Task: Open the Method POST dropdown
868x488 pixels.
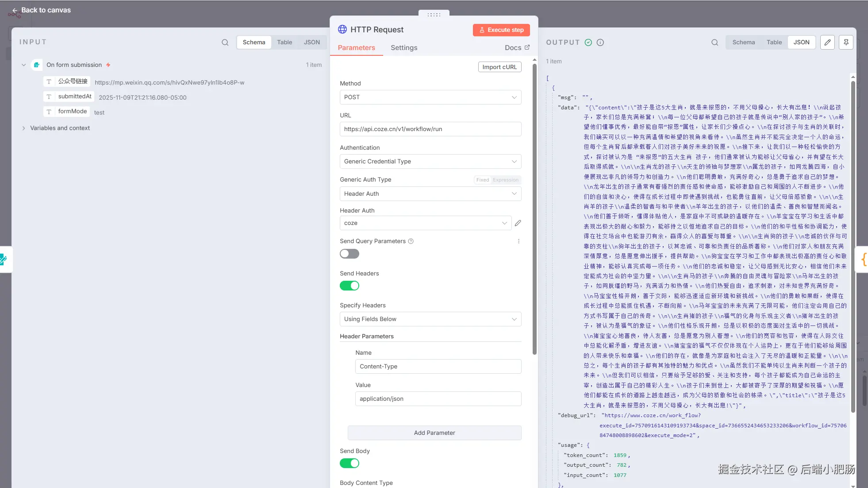Action: point(430,97)
